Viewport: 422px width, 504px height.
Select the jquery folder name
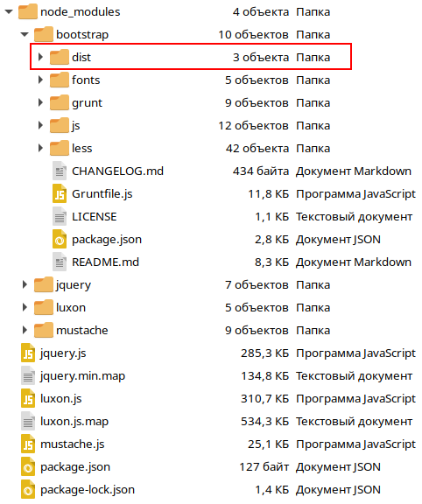pos(74,285)
